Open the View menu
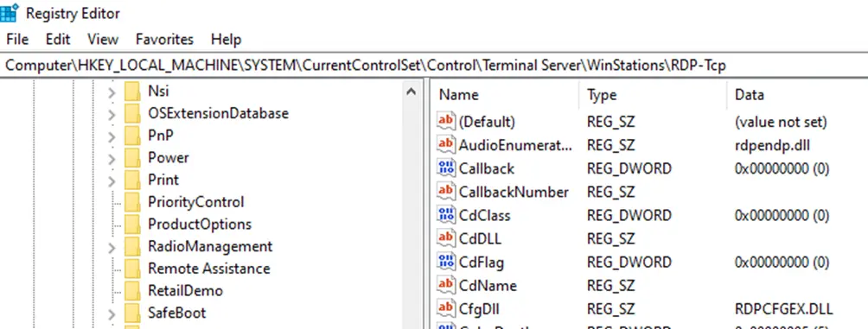 pos(103,40)
